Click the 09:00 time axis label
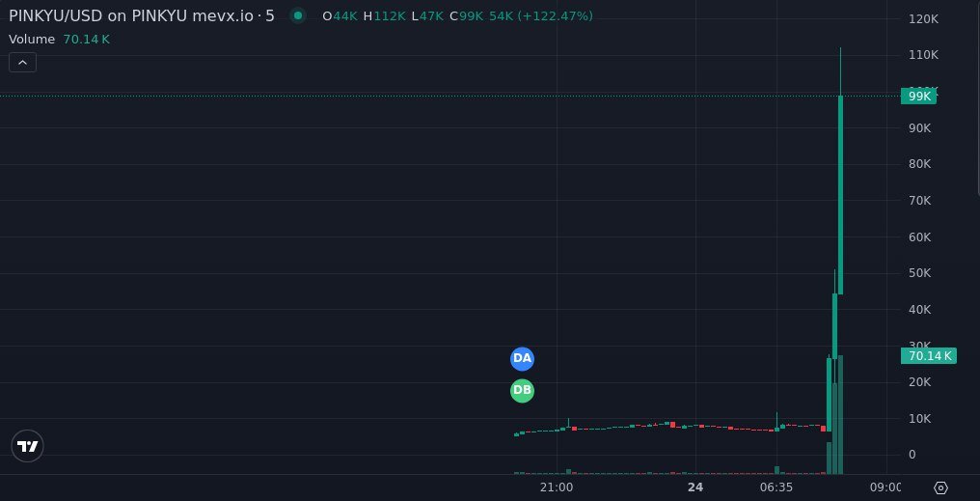Image resolution: width=980 pixels, height=501 pixels. [x=885, y=487]
